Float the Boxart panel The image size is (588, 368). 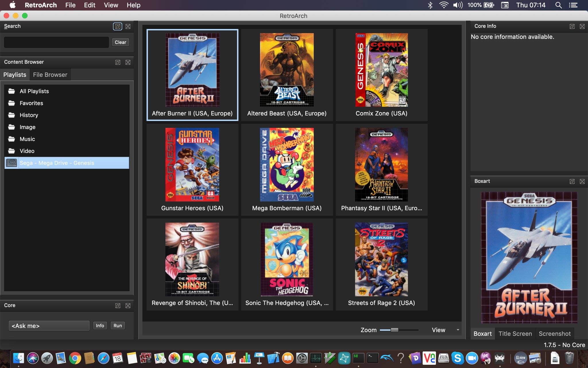572,181
